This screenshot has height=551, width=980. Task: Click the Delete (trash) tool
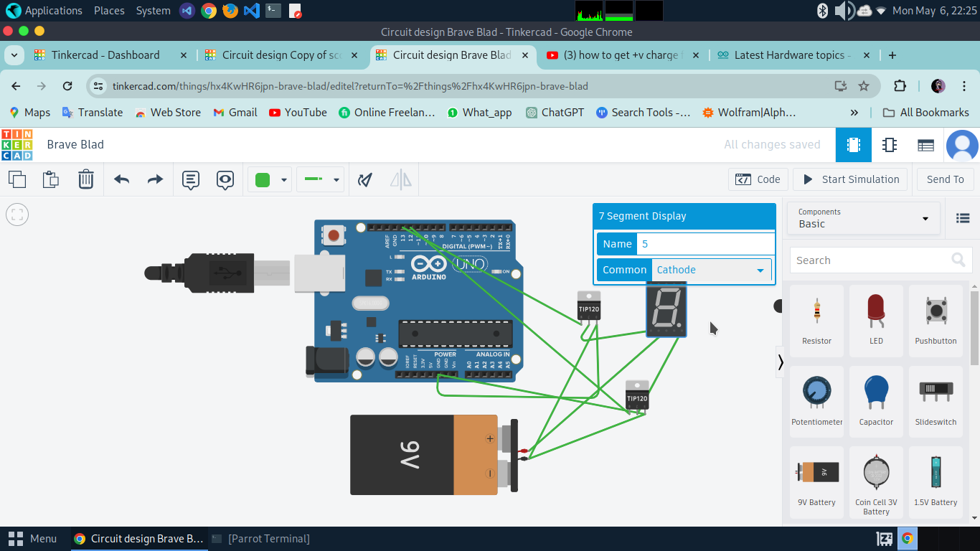tap(86, 179)
